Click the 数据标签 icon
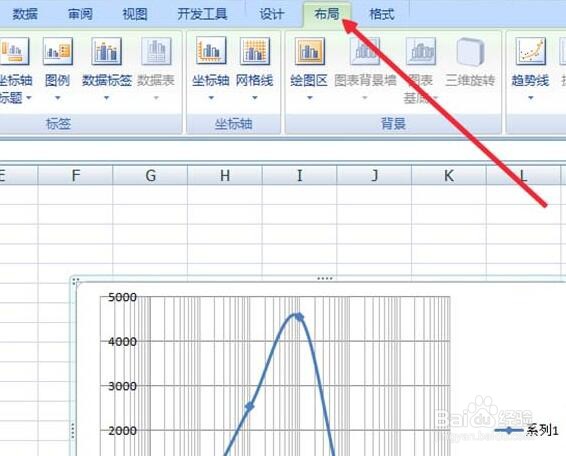The image size is (566, 456). (x=106, y=52)
